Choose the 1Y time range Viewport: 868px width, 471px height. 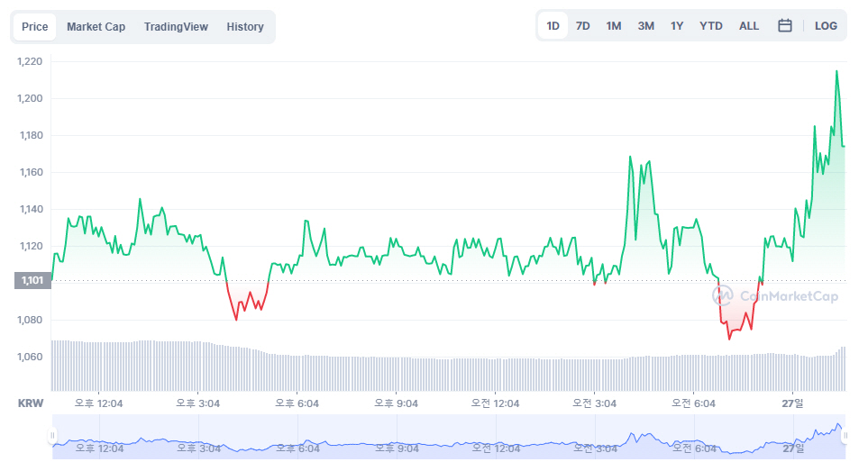pyautogui.click(x=677, y=26)
